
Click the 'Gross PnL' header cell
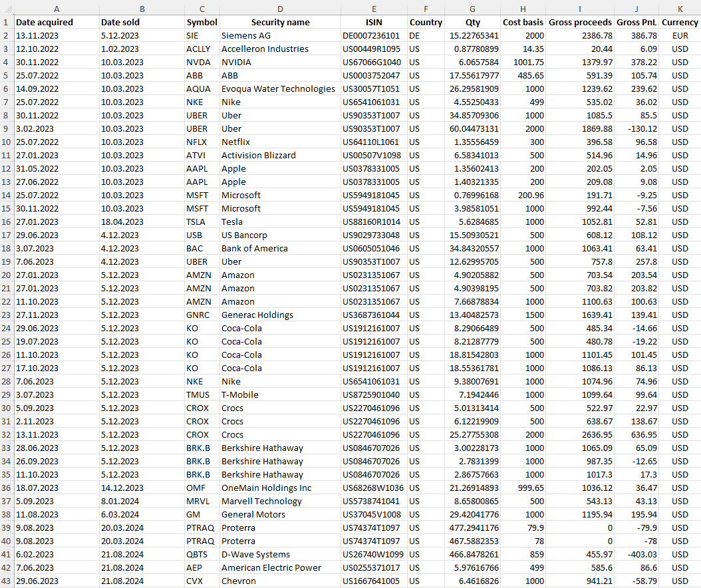tap(636, 23)
